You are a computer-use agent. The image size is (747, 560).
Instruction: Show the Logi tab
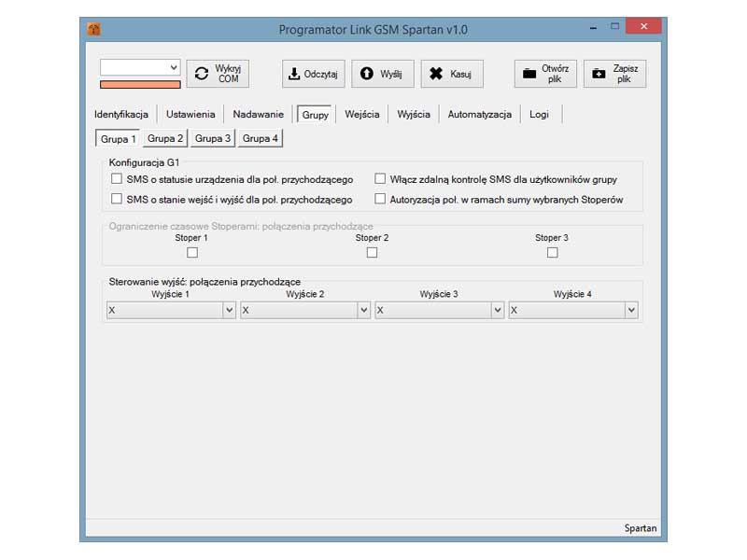[x=539, y=114]
